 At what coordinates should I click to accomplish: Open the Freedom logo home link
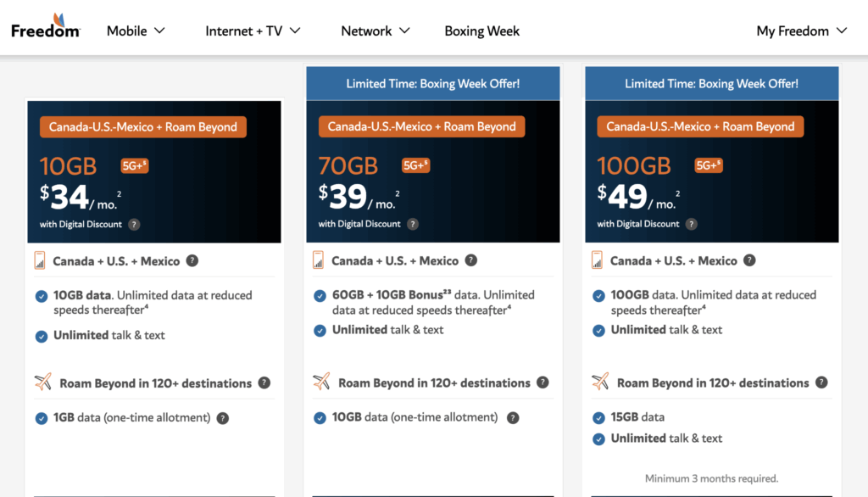[46, 26]
